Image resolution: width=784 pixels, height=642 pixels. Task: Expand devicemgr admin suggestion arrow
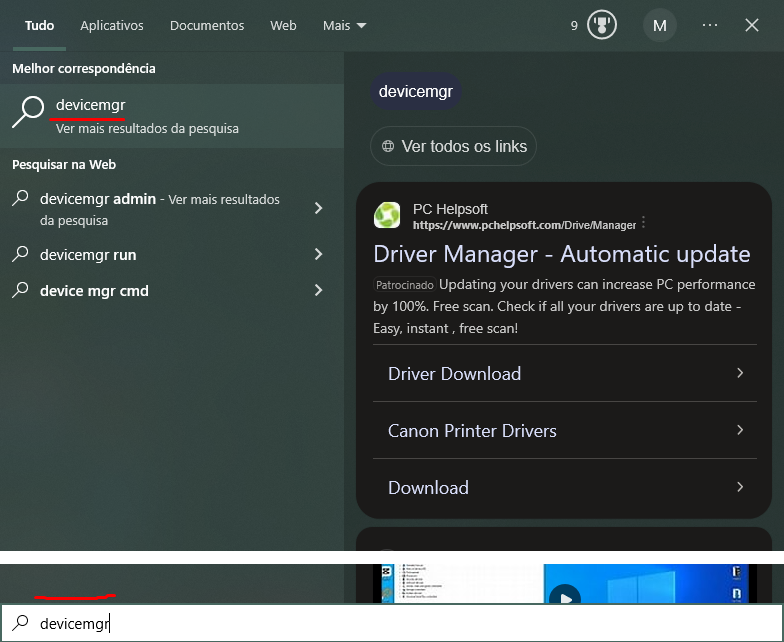point(318,208)
